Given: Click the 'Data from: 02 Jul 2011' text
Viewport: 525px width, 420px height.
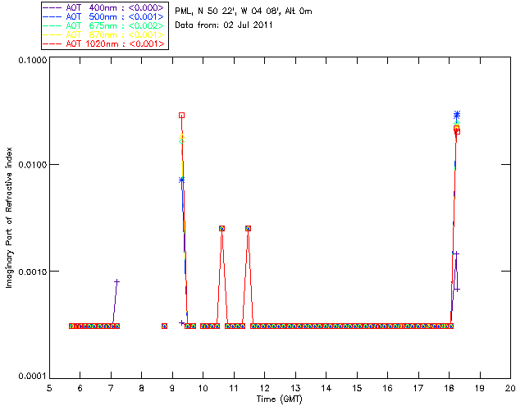Looking at the screenshot, I should [224, 25].
